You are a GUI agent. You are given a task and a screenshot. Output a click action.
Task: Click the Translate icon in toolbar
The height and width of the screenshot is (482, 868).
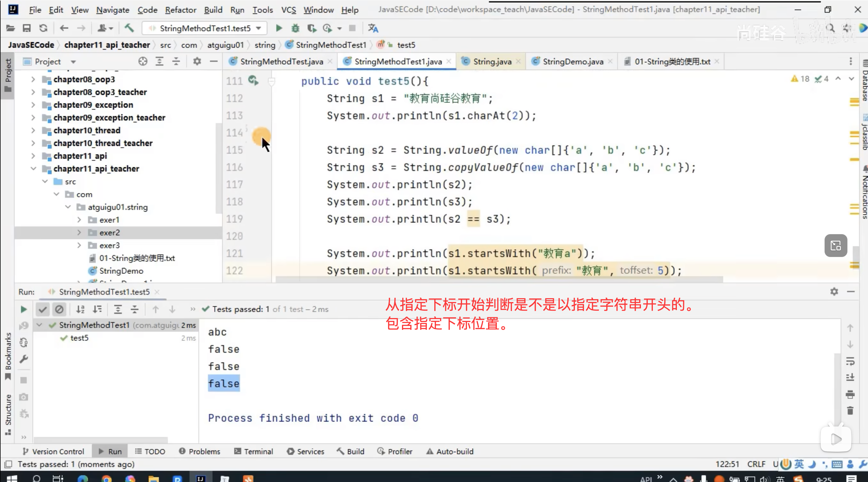(373, 28)
